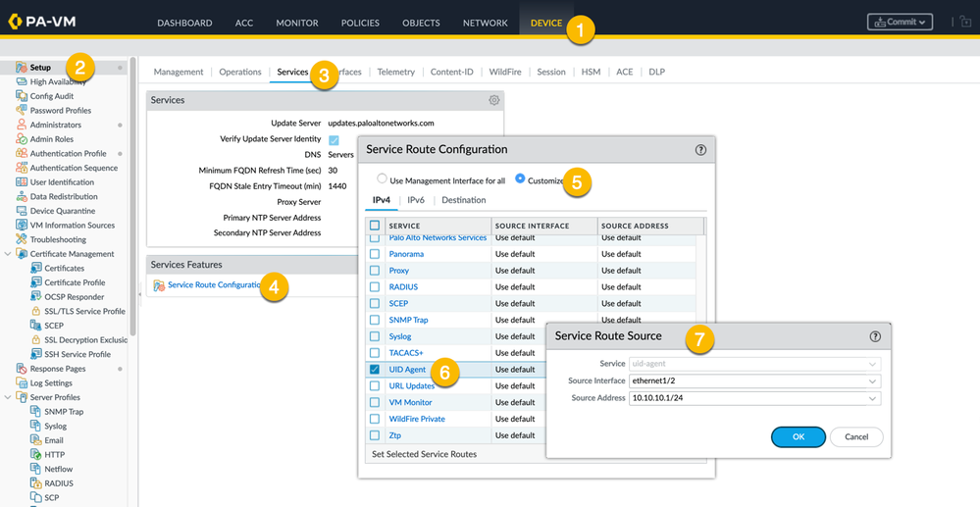Open help icon in Service Route Configuration
Viewport: 980px width, 507px height.
[700, 150]
